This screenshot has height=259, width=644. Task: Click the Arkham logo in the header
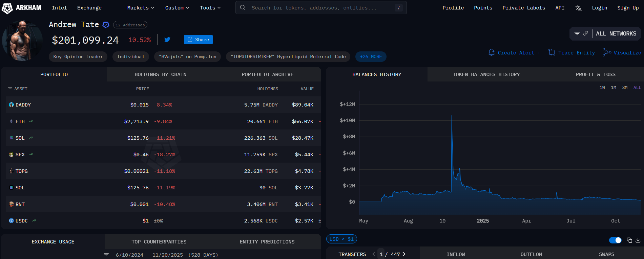(22, 8)
